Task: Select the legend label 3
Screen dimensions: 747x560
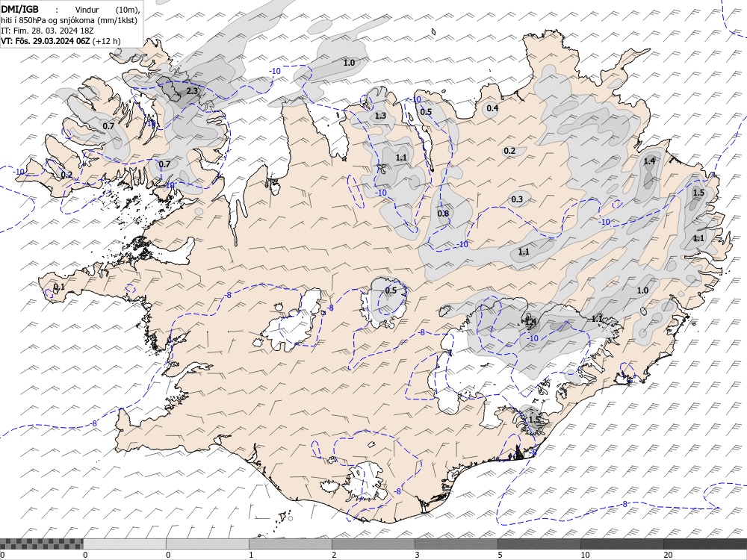Action: pos(417,555)
